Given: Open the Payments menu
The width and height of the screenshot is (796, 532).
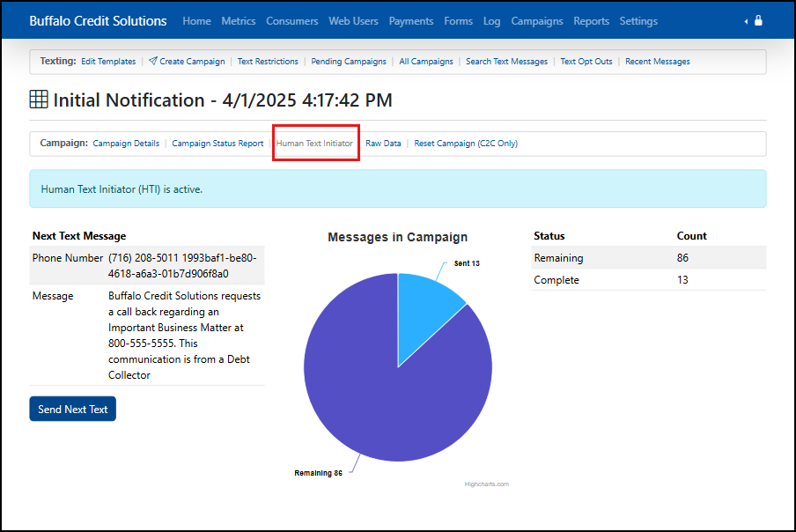Looking at the screenshot, I should click(411, 21).
